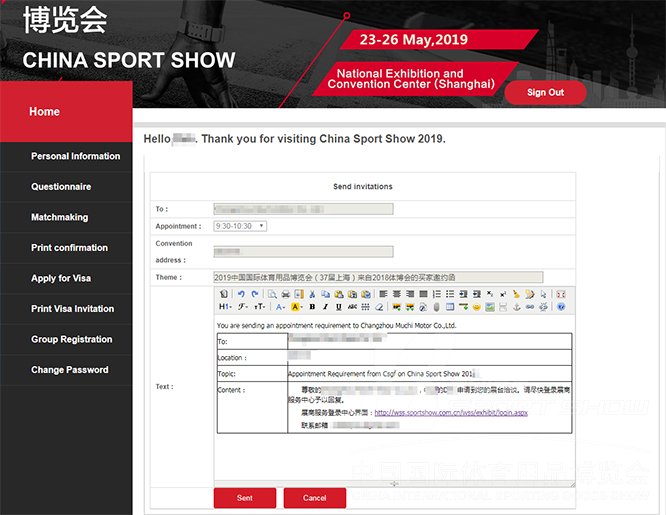Toggle Bold formatting in editor
The height and width of the screenshot is (515, 666).
click(312, 307)
